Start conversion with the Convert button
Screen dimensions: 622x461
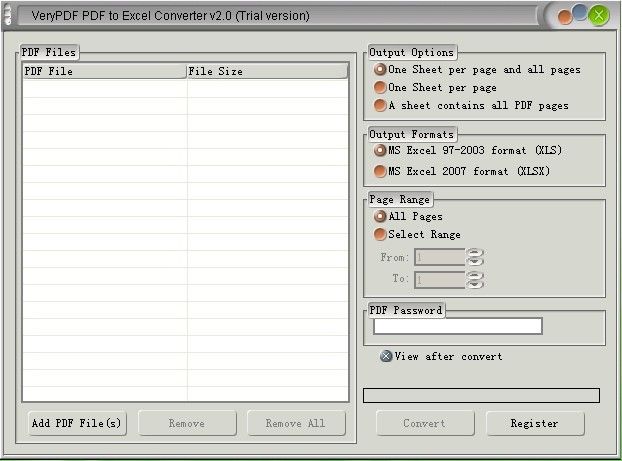pos(425,423)
